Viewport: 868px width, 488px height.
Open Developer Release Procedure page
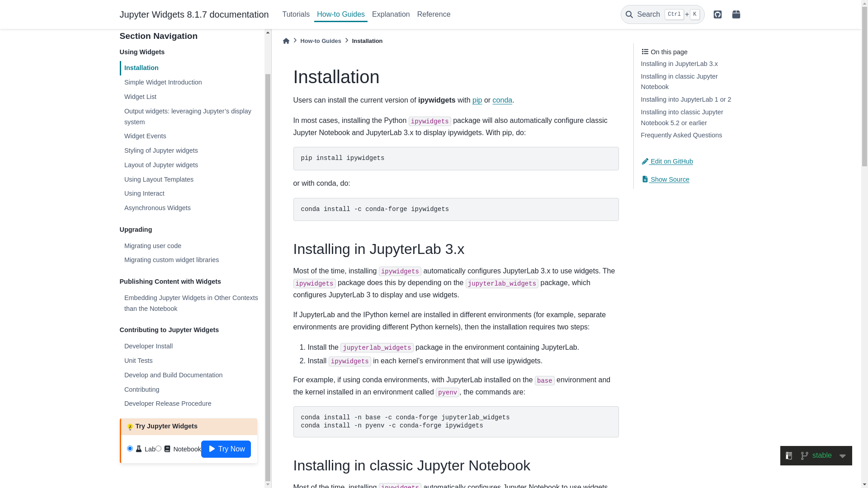pos(168,404)
